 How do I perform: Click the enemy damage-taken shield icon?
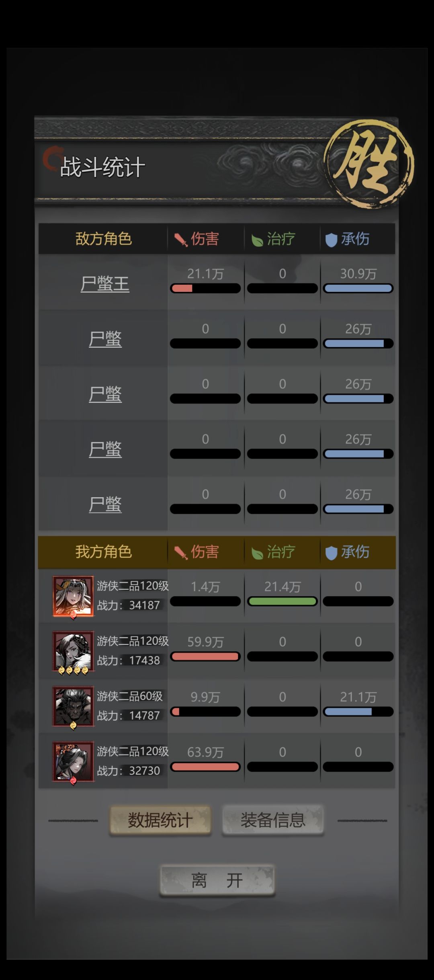[331, 240]
